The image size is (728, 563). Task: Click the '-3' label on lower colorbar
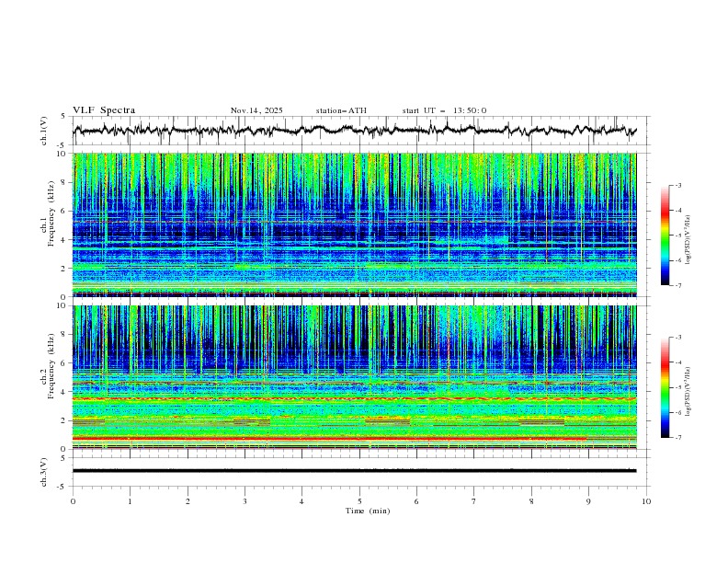pos(677,338)
